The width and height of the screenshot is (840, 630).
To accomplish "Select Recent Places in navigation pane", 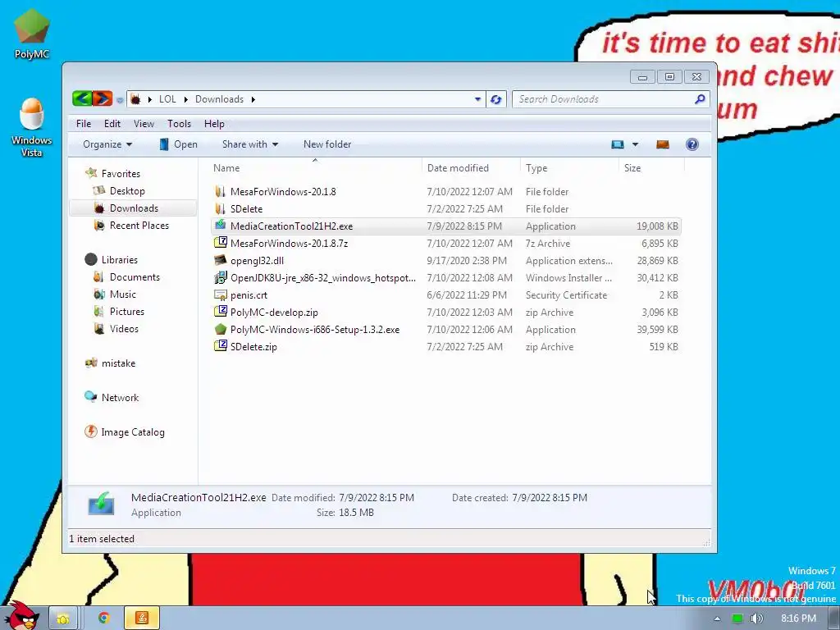I will click(x=131, y=226).
